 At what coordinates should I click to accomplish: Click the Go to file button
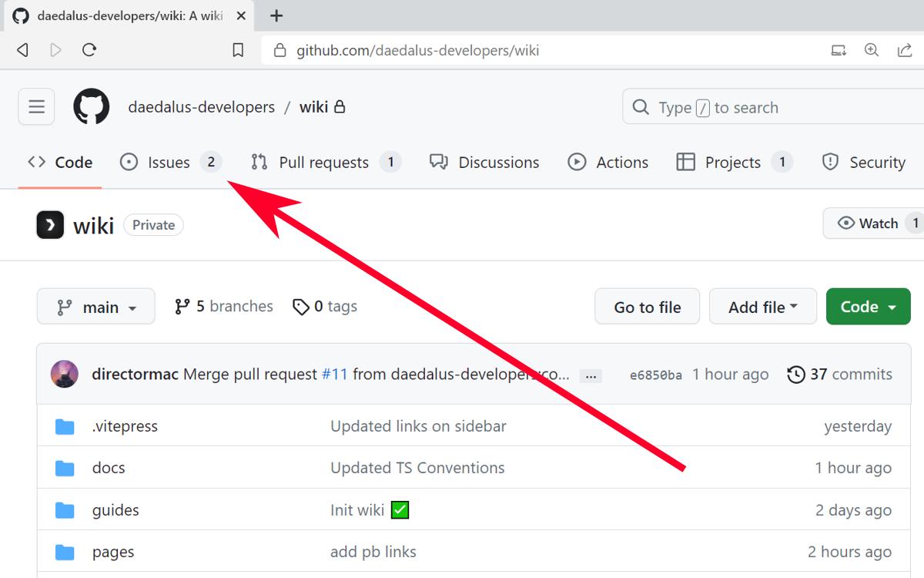[x=647, y=306]
